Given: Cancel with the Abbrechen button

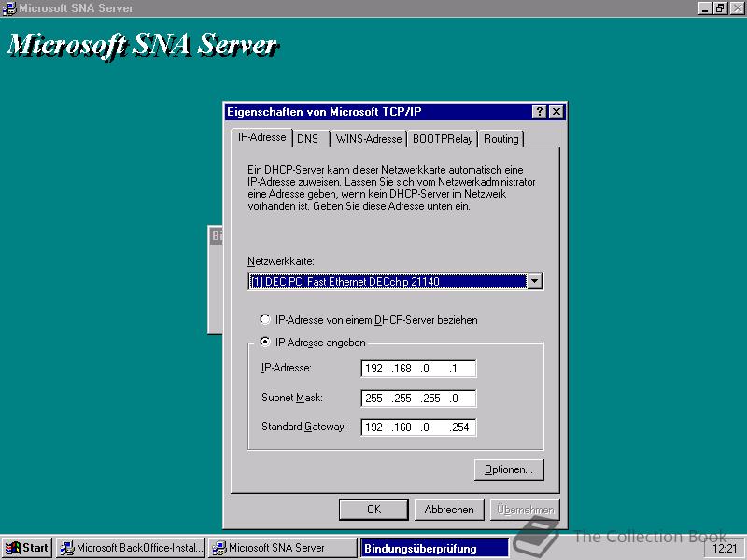Looking at the screenshot, I should [x=449, y=510].
